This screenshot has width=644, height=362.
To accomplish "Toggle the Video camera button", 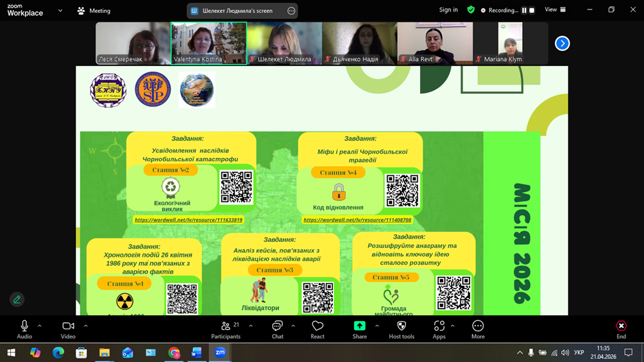I will tap(68, 329).
